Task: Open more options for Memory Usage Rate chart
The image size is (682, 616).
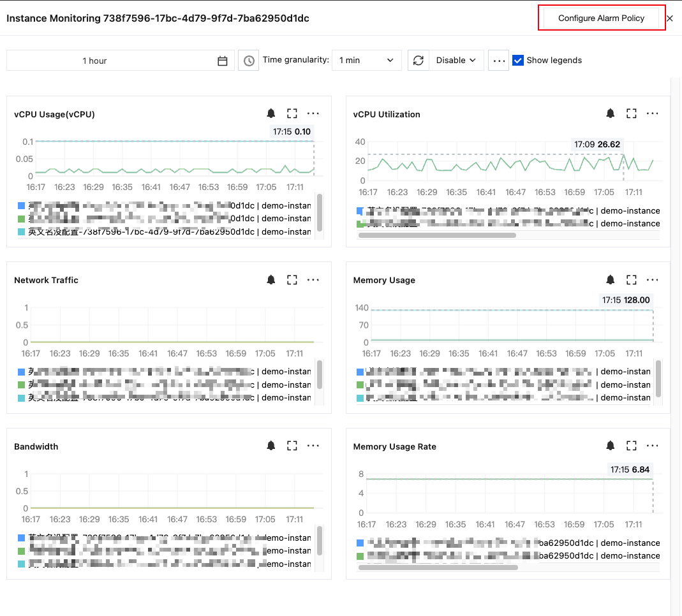Action: click(653, 446)
